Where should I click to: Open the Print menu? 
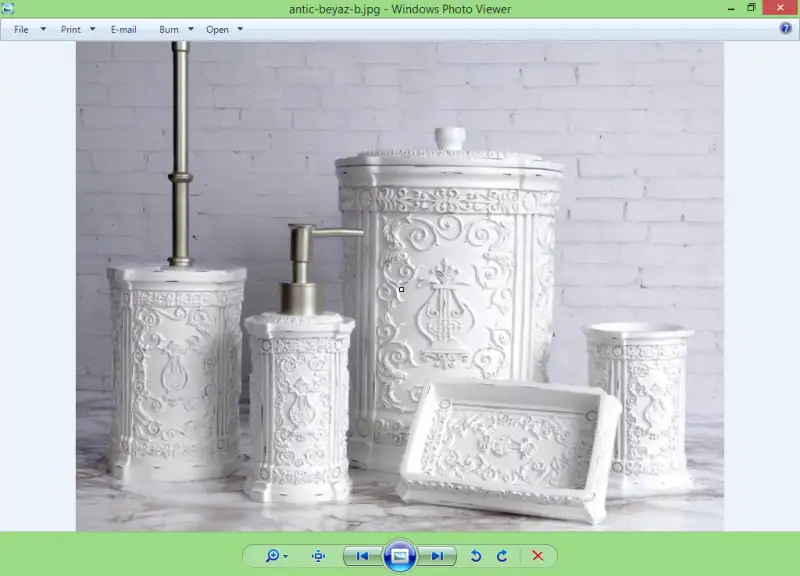coord(71,30)
